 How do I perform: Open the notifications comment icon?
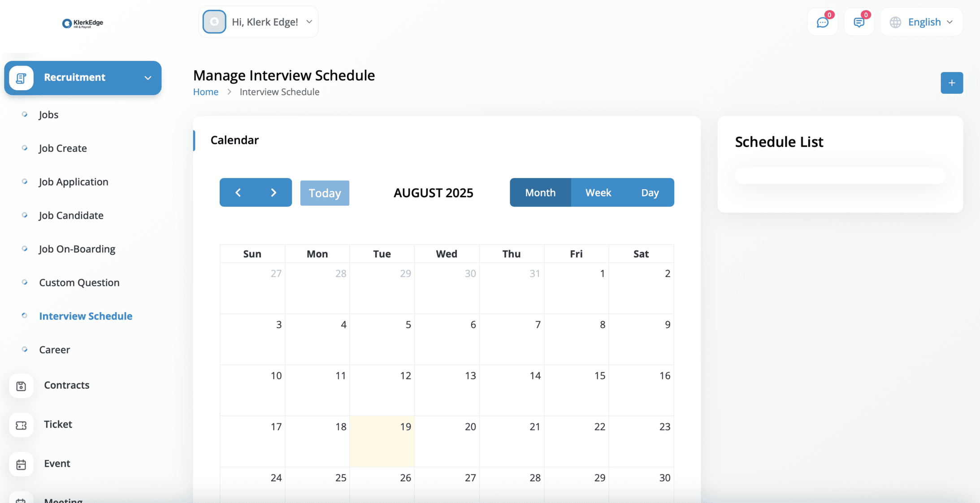[859, 22]
